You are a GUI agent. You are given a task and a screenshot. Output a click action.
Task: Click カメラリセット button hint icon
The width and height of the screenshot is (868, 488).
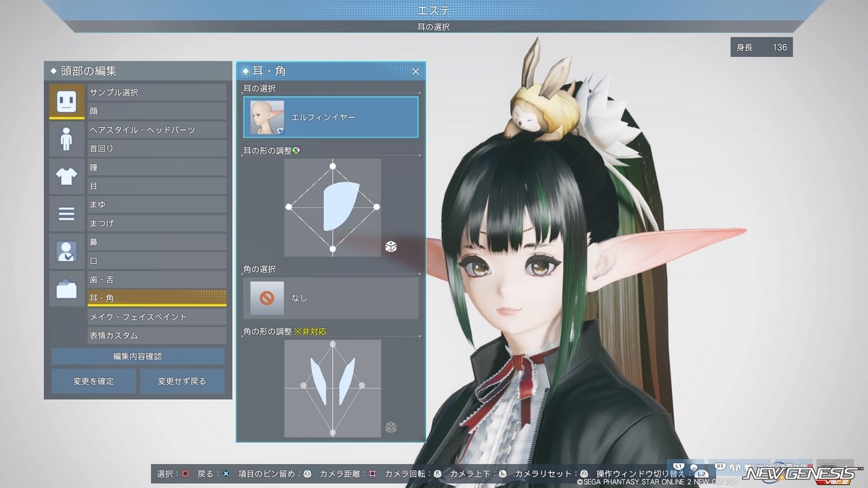[x=584, y=474]
